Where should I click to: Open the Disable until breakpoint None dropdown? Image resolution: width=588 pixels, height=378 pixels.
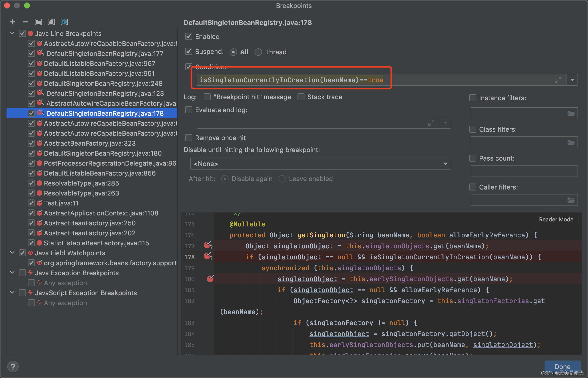[x=320, y=164]
